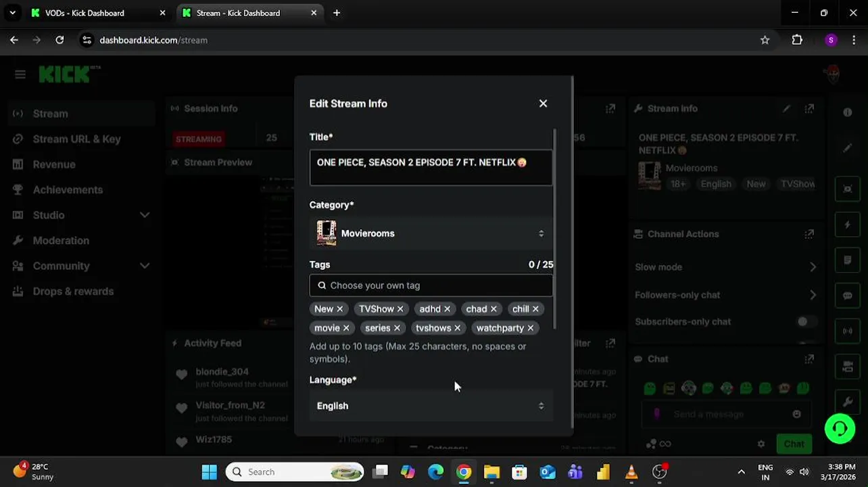
Task: Open the Language dropdown showing English
Action: pos(431,406)
